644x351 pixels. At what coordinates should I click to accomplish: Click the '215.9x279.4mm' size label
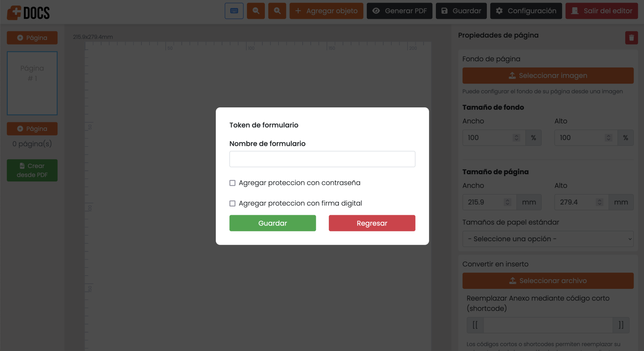click(x=93, y=37)
